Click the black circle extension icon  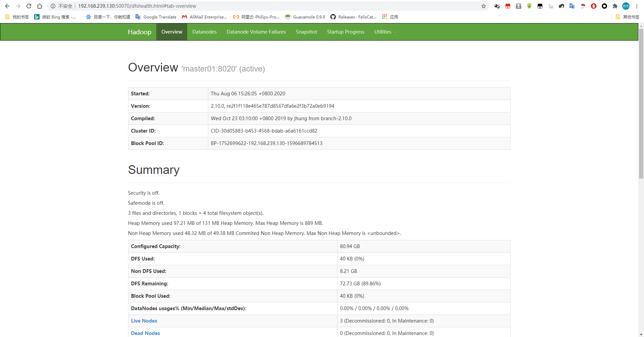click(x=604, y=6)
